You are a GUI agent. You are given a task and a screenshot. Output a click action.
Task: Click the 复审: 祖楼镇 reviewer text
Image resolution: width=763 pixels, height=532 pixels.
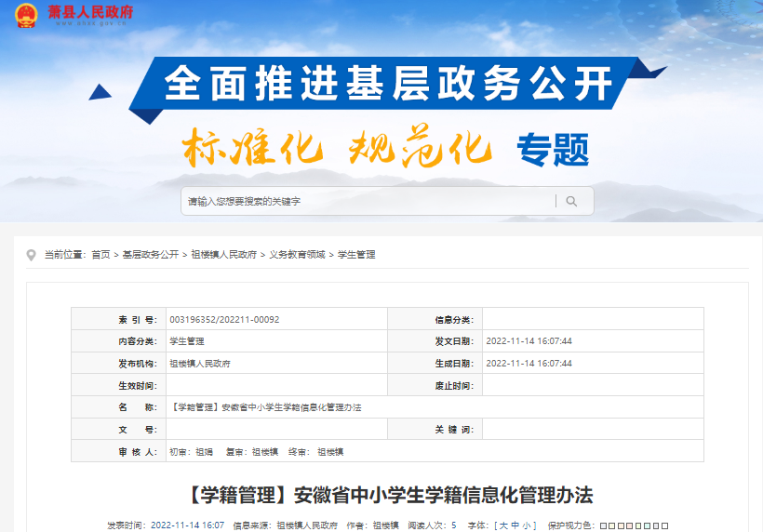click(x=252, y=452)
